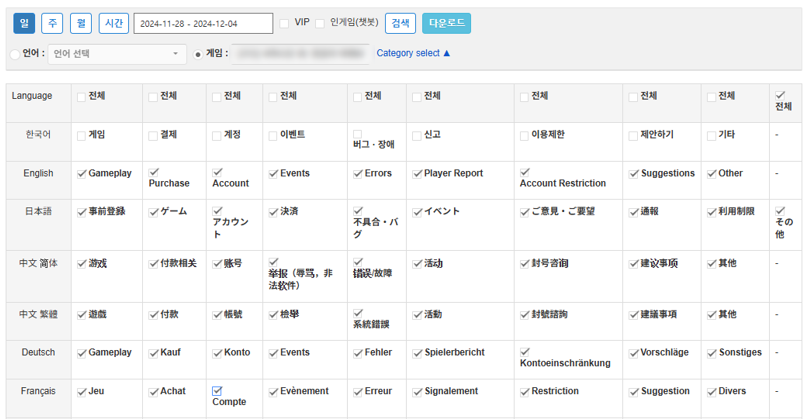The image size is (808, 419).
Task: Switch to the 주 (week) period tab
Action: coord(51,23)
